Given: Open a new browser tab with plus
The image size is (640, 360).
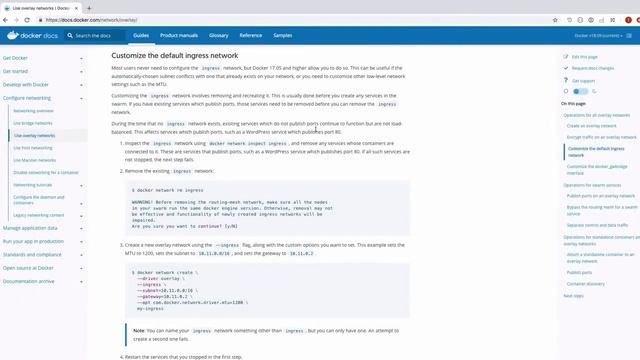Looking at the screenshot, I should click(89, 8).
